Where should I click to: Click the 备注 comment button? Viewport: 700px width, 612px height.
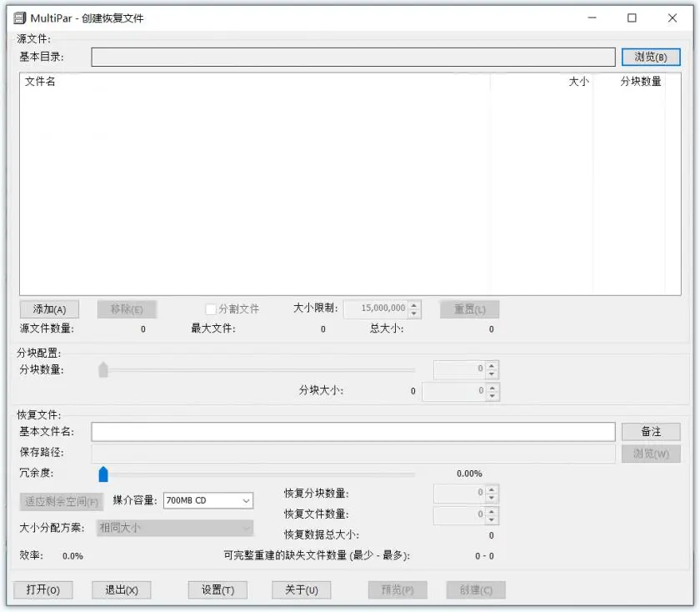[651, 432]
